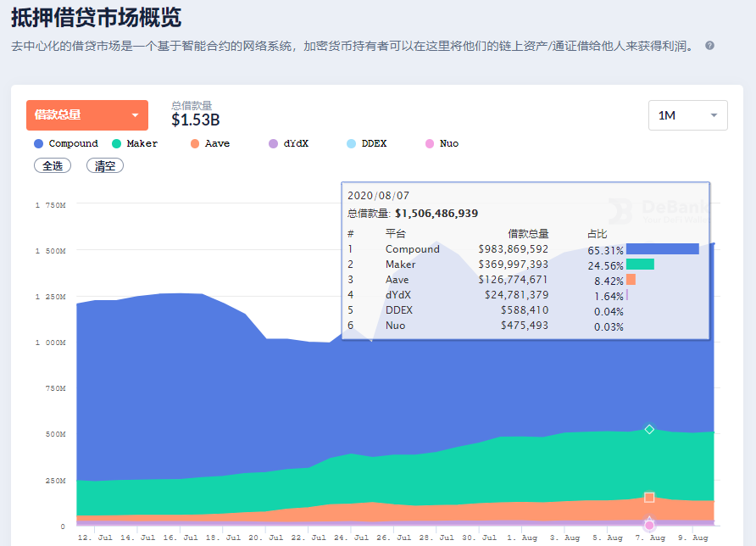Click the $126,774,671 Aave value
The width and height of the screenshot is (756, 546).
(513, 279)
